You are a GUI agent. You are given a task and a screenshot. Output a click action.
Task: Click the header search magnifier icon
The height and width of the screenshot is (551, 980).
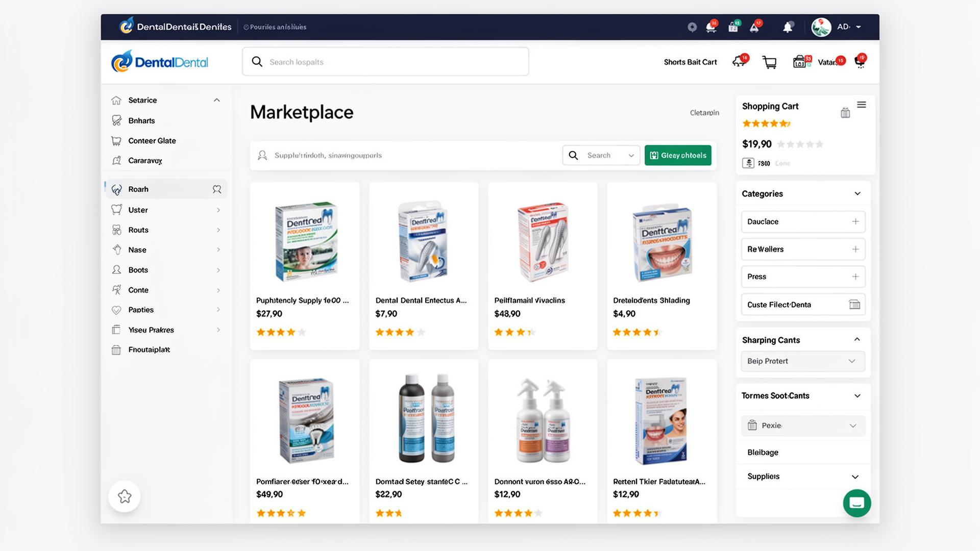(257, 62)
